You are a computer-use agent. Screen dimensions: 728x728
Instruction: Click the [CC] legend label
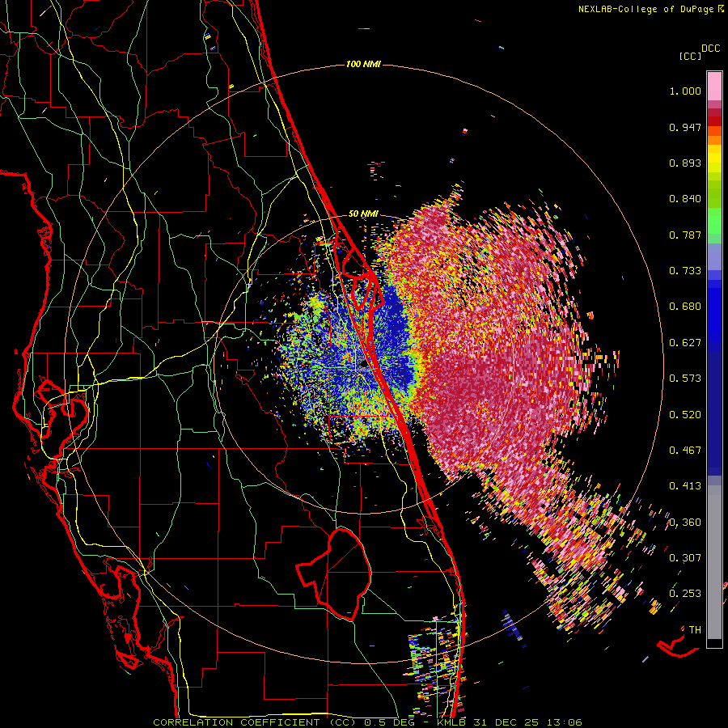691,56
